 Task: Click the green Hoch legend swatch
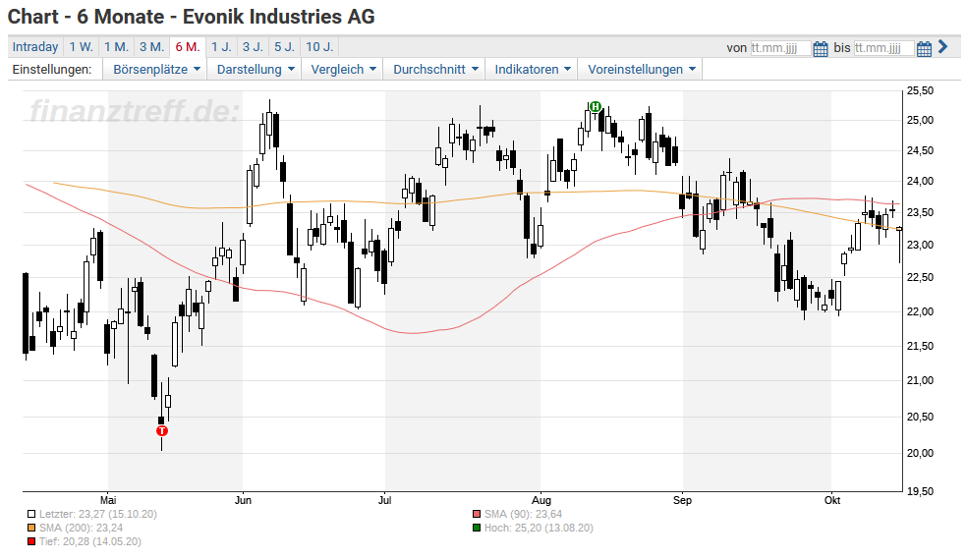tap(476, 528)
